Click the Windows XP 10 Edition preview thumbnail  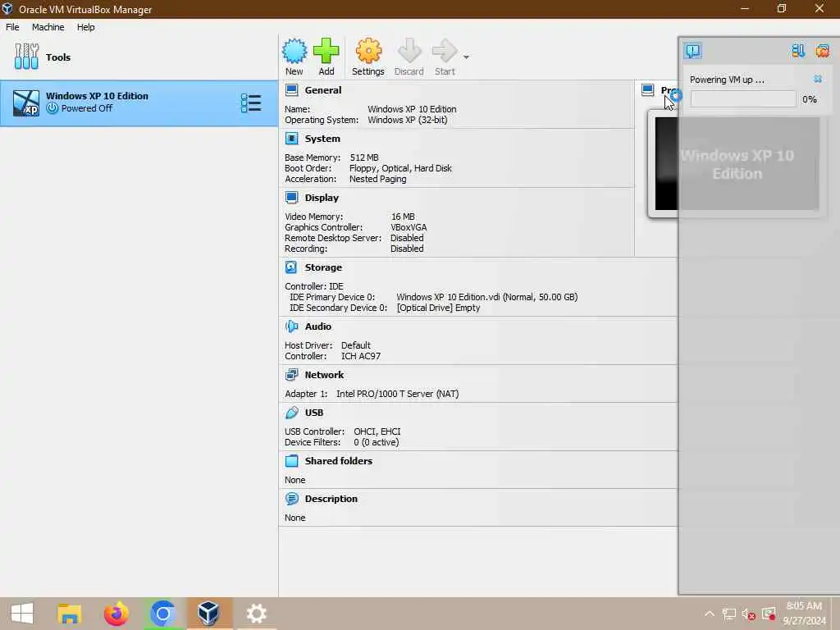[737, 163]
